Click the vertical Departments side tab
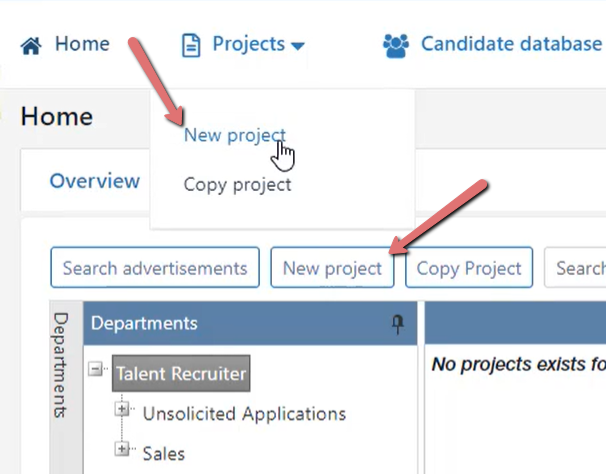Screen dimensions: 606x474 pos(61,365)
